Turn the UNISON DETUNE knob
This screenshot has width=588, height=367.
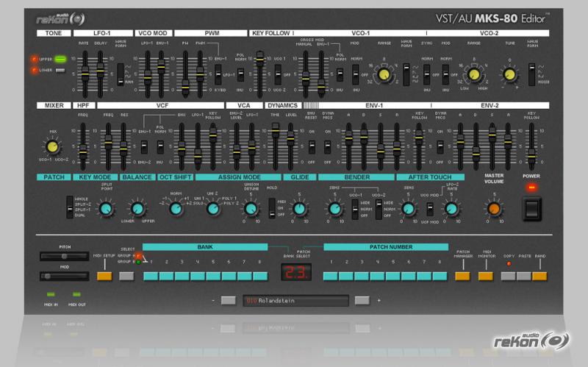pyautogui.click(x=251, y=209)
